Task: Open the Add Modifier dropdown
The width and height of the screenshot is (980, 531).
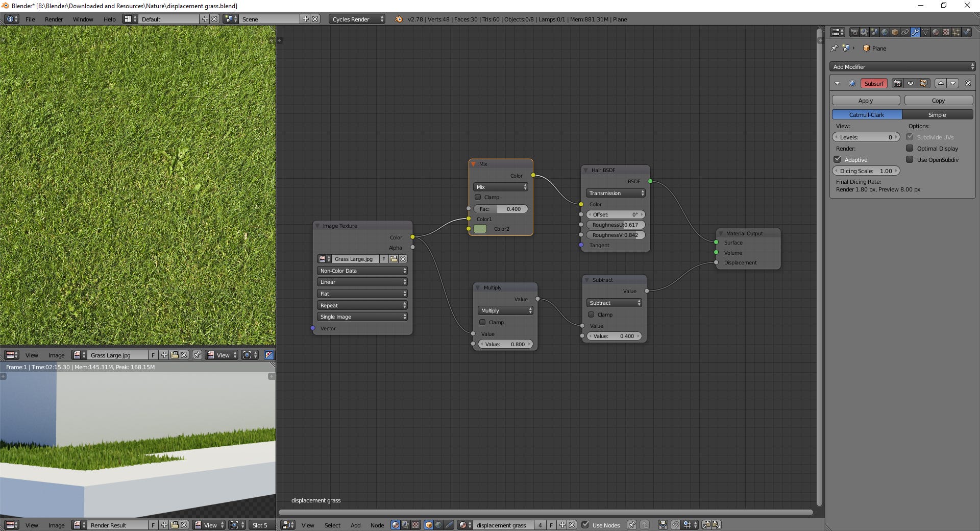Action: 902,66
